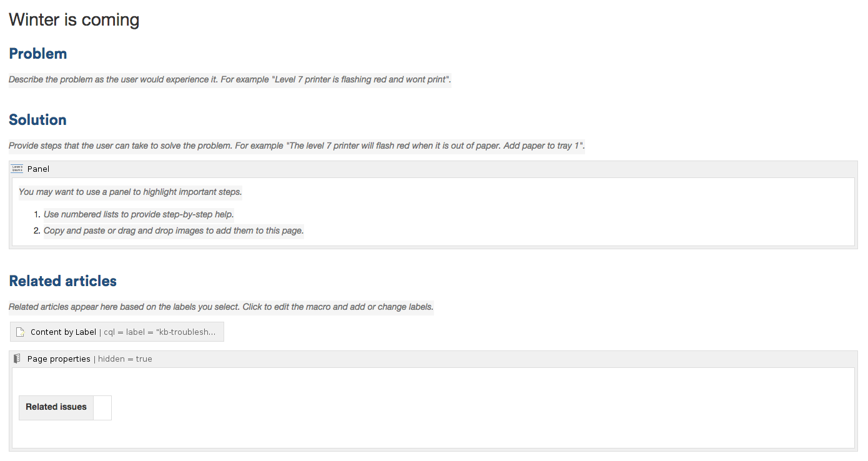
Task: Select the Content by Label macro text
Action: click(63, 332)
